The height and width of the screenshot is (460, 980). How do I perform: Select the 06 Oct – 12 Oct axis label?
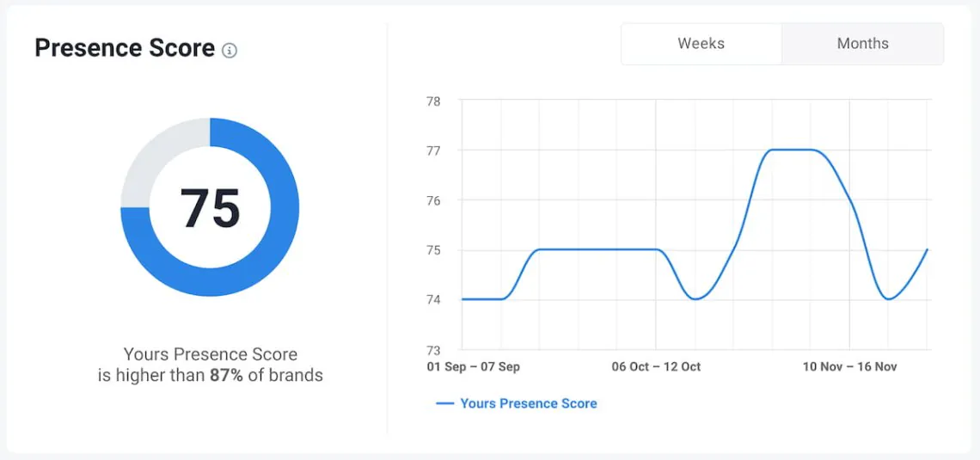pyautogui.click(x=656, y=367)
